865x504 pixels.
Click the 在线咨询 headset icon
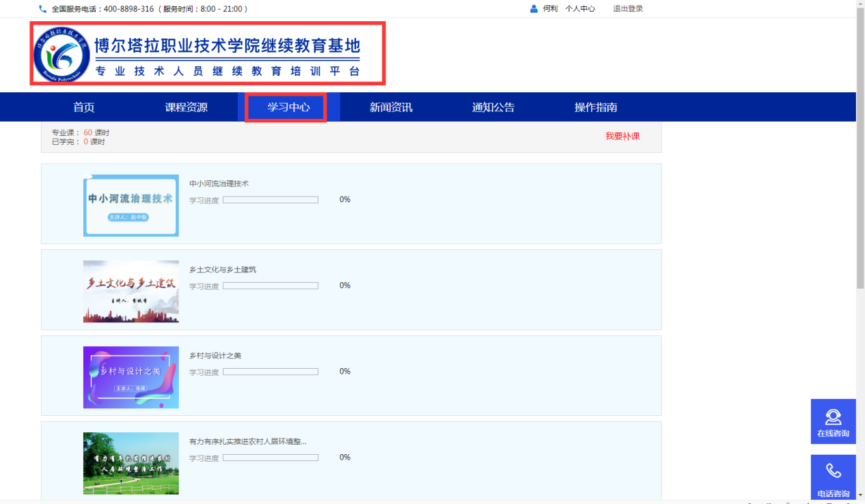coord(833,417)
